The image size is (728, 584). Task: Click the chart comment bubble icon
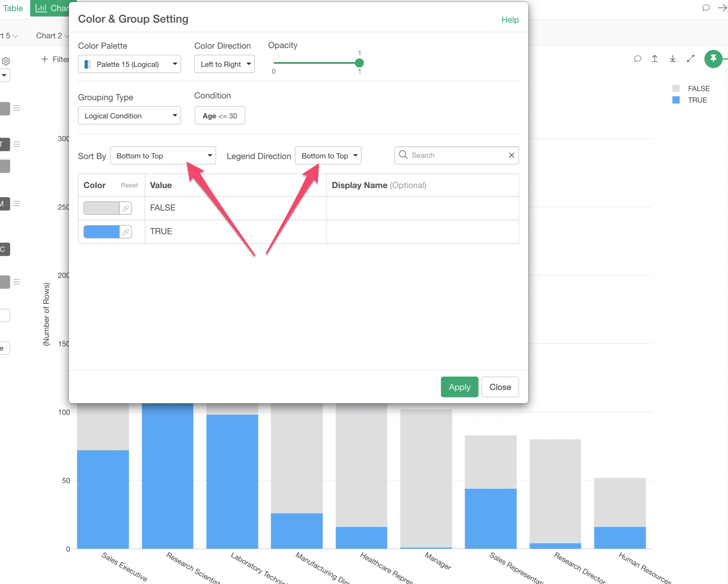point(637,58)
